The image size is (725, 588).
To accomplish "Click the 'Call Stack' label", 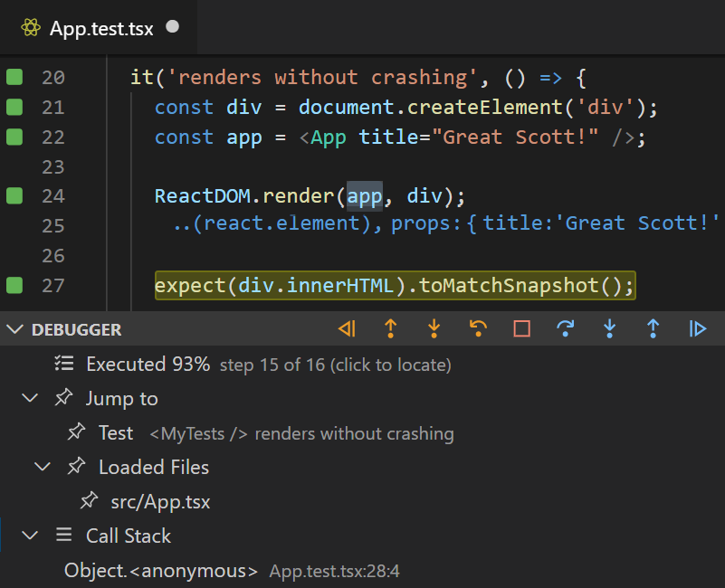I will [x=129, y=536].
